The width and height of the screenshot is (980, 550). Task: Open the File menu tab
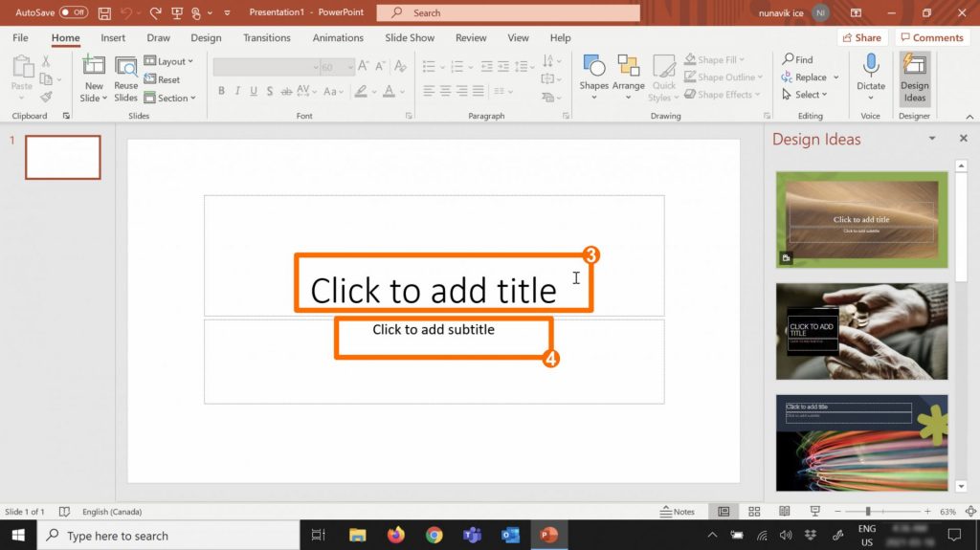(x=20, y=38)
